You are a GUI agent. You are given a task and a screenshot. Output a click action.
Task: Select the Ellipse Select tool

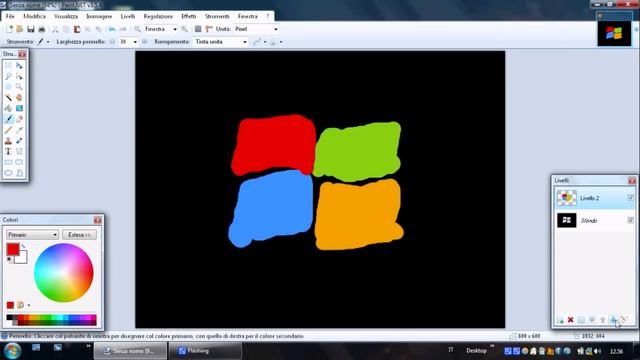(8, 87)
